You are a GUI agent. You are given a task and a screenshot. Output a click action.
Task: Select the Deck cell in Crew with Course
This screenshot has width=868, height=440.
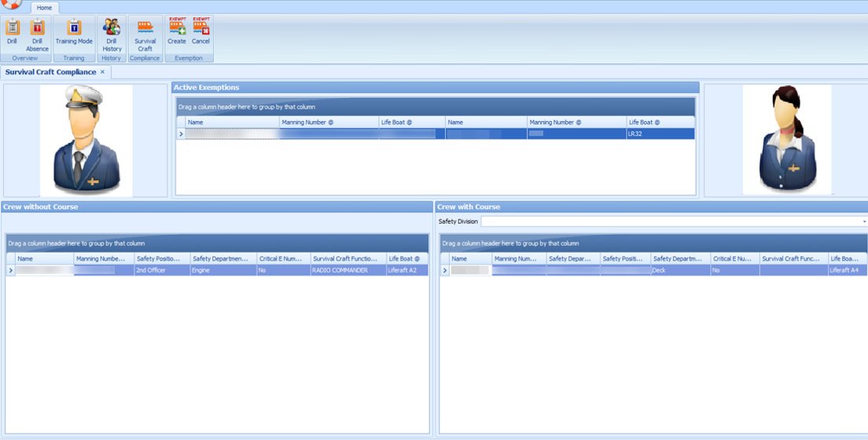point(681,271)
